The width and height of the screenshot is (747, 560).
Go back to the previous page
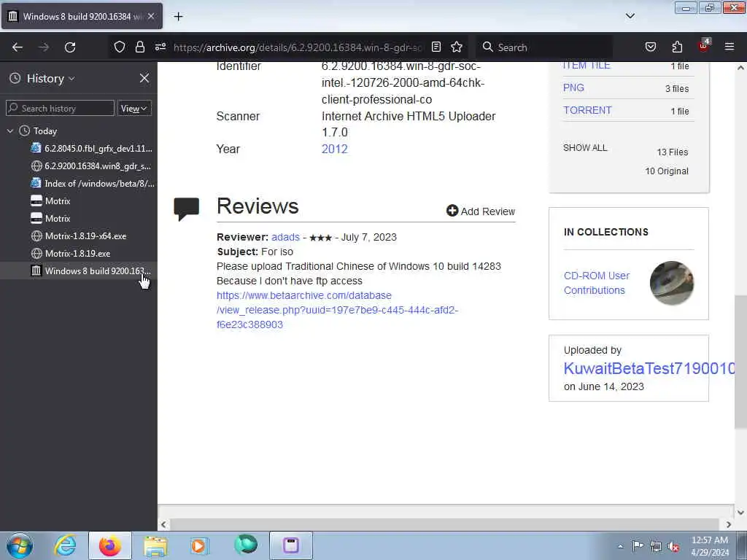click(x=18, y=47)
